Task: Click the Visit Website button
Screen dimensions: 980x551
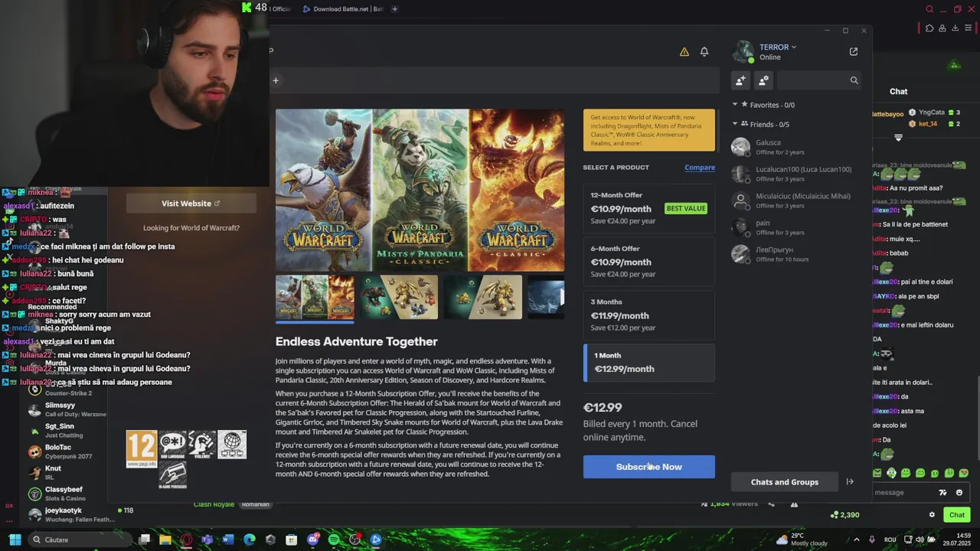Action: 191,204
